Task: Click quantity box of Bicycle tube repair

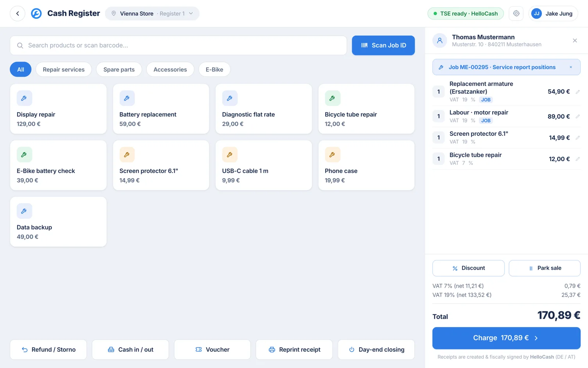Action: 438,159
